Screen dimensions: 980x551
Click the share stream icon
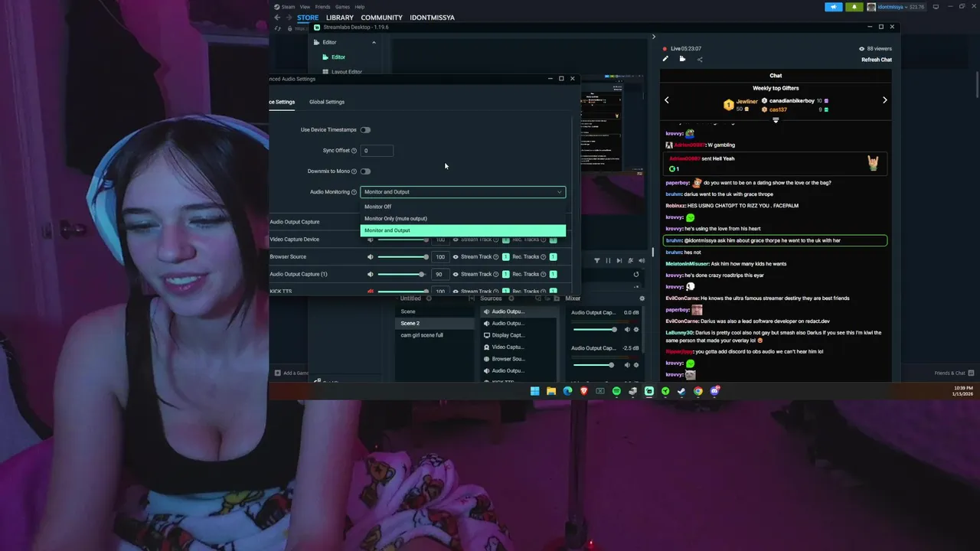click(699, 59)
